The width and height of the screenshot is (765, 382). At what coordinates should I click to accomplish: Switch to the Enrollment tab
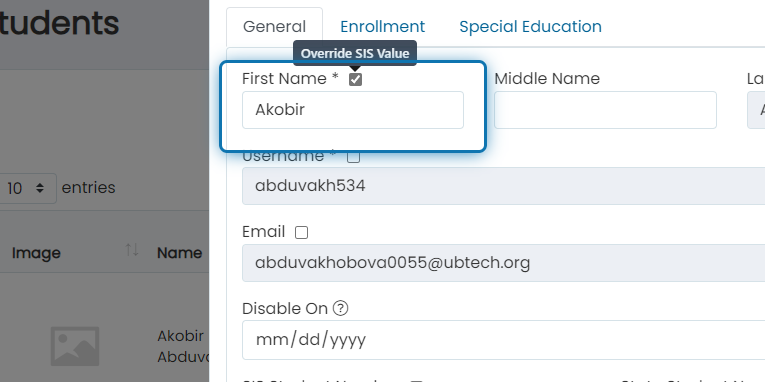click(x=382, y=26)
